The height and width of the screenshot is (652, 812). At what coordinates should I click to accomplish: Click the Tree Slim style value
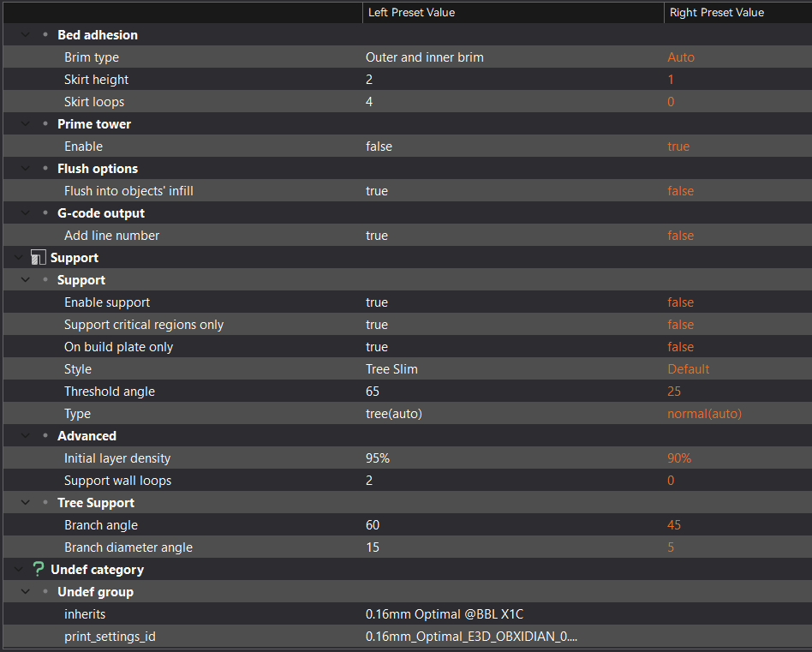391,369
